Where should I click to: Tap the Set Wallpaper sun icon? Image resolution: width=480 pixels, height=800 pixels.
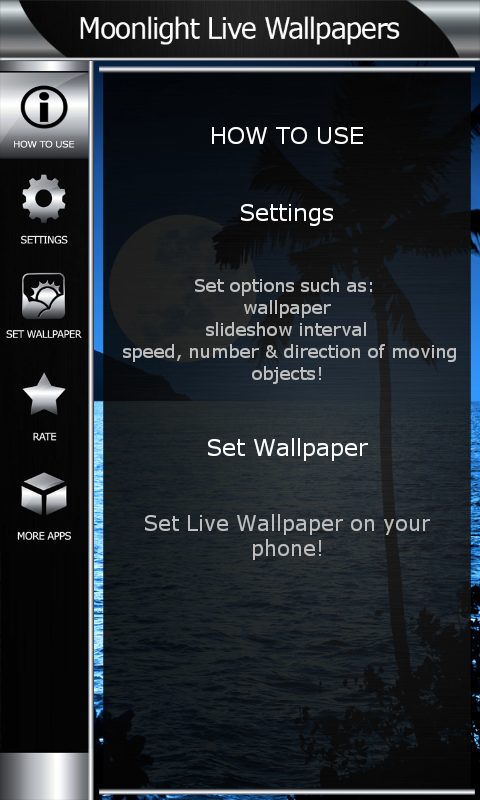point(43,296)
